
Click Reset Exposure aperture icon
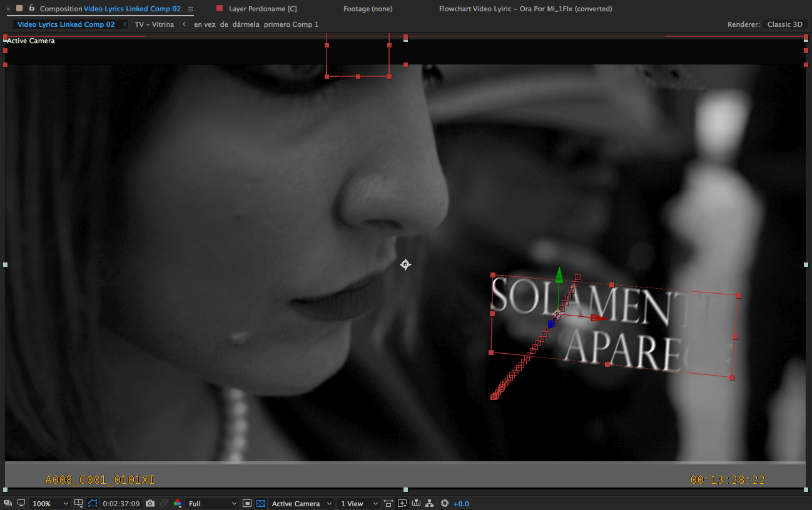pos(445,503)
